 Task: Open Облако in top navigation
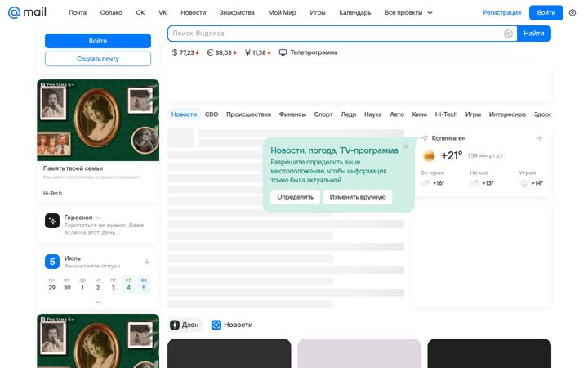(111, 12)
